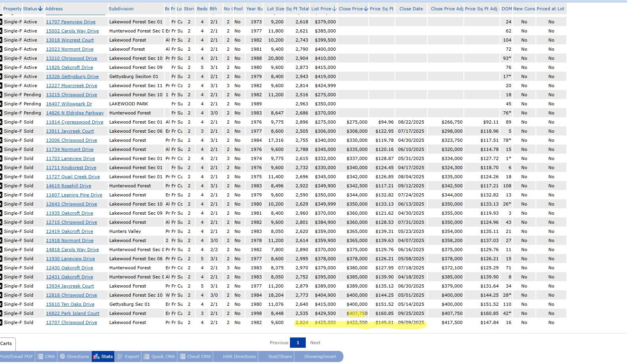The height and width of the screenshot is (364, 627).
Task: Toggle the Close Price sort arrow
Action: (x=366, y=9)
